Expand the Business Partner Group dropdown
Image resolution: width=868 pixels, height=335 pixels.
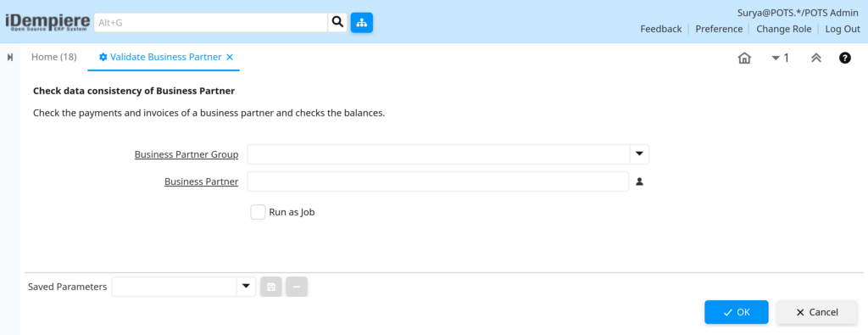coord(639,154)
